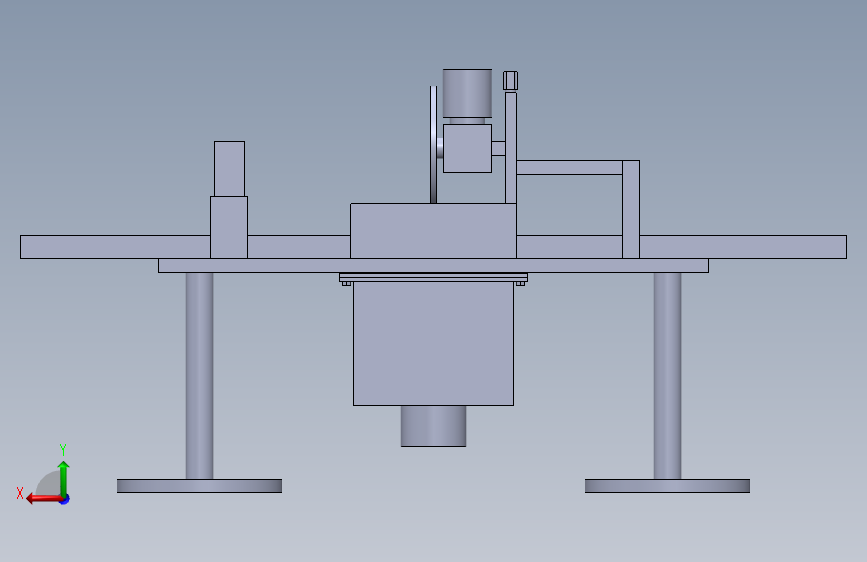Select the central block above the table
Image resolution: width=867 pixels, height=562 pixels.
tap(434, 231)
